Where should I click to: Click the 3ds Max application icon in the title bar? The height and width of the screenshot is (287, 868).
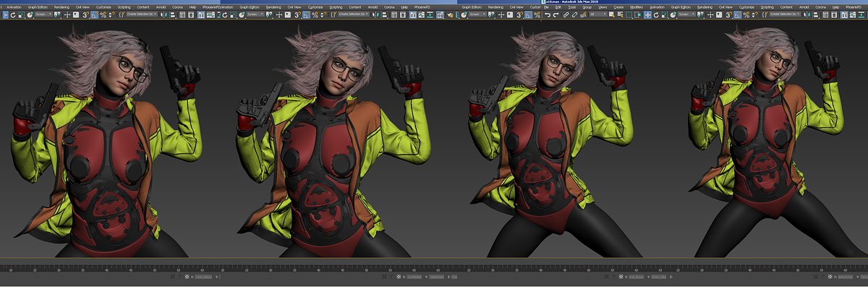pyautogui.click(x=543, y=2)
